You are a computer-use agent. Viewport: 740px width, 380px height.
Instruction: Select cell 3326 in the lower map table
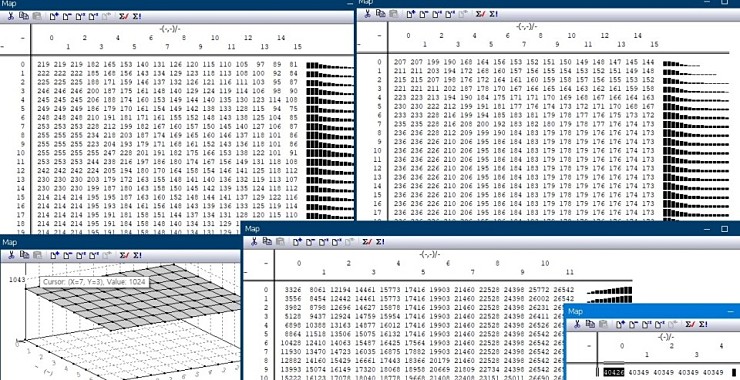click(294, 289)
